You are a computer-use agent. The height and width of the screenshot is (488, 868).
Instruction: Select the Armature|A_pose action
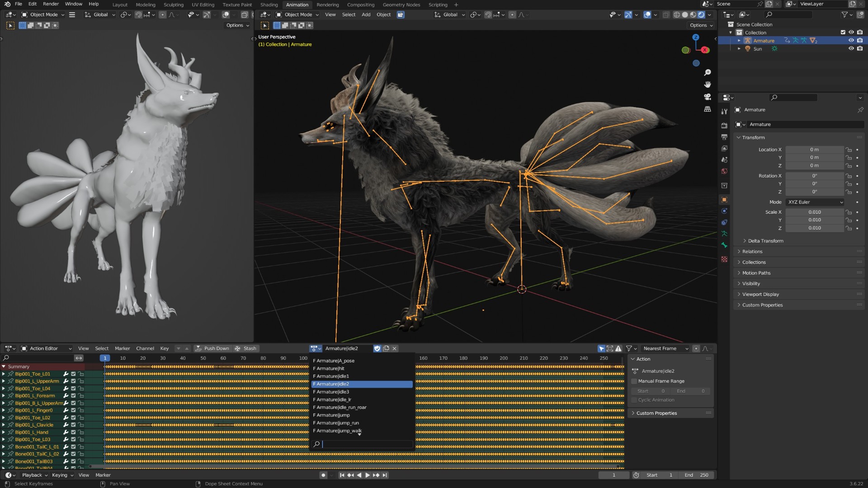[362, 361]
